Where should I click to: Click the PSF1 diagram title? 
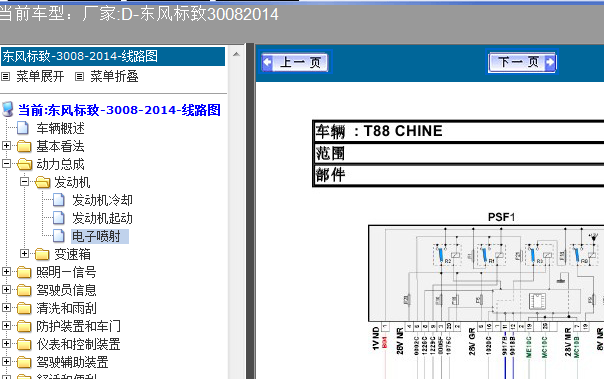(501, 217)
